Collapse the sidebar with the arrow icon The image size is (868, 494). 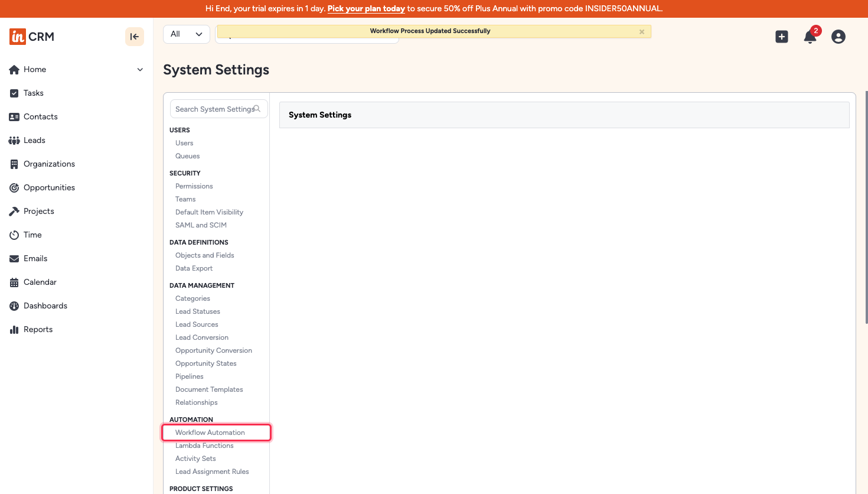coord(135,37)
